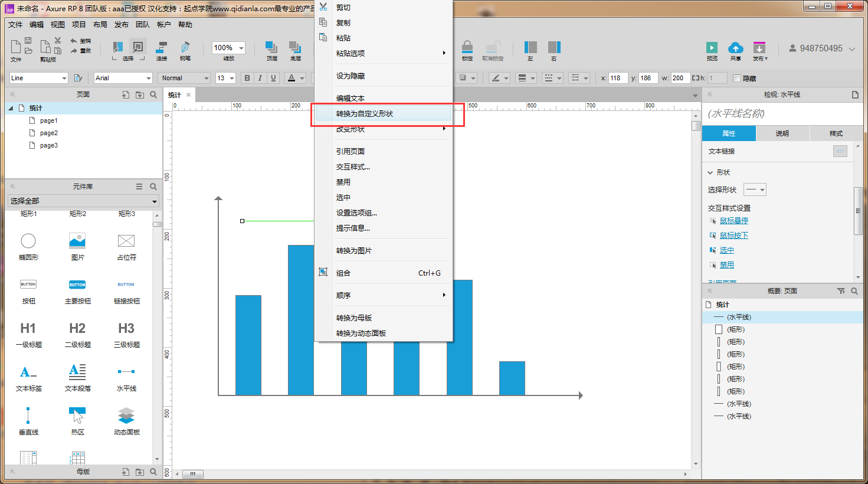Select the intersected selection mode tool

pos(118,47)
